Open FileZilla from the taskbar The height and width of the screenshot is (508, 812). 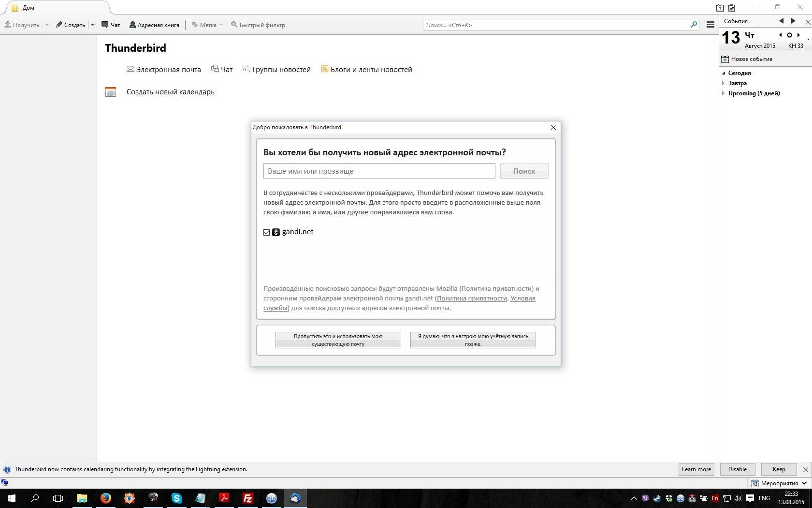[x=248, y=498]
